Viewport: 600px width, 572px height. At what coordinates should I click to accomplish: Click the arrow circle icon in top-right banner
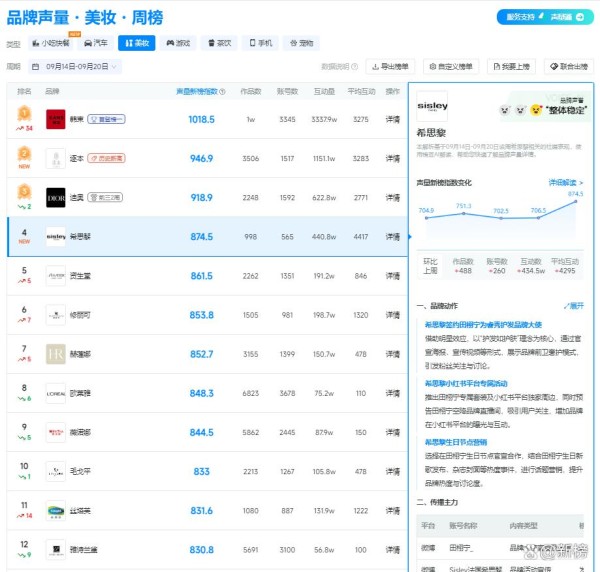tap(580, 17)
